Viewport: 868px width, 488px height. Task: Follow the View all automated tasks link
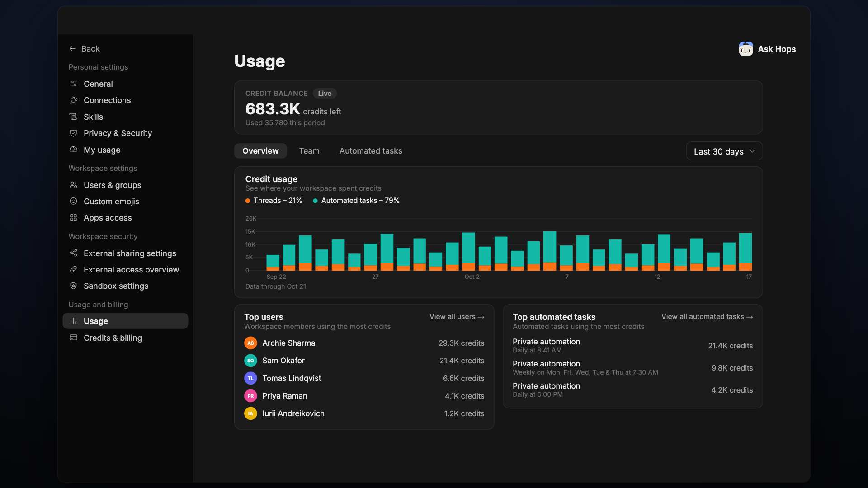[x=707, y=316]
